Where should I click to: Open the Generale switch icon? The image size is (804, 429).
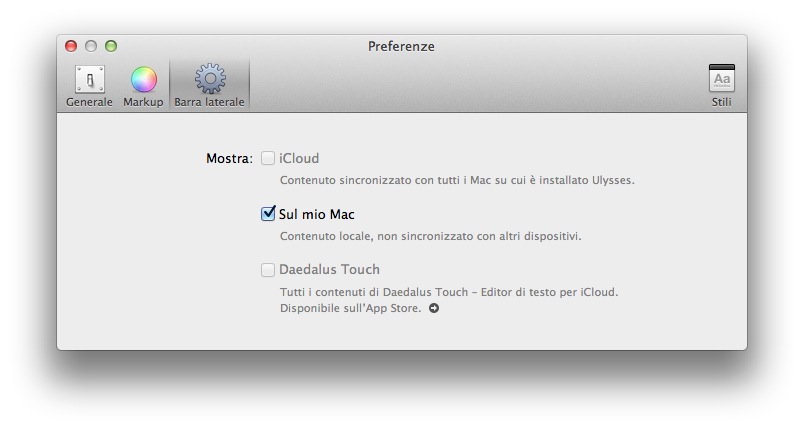click(89, 80)
